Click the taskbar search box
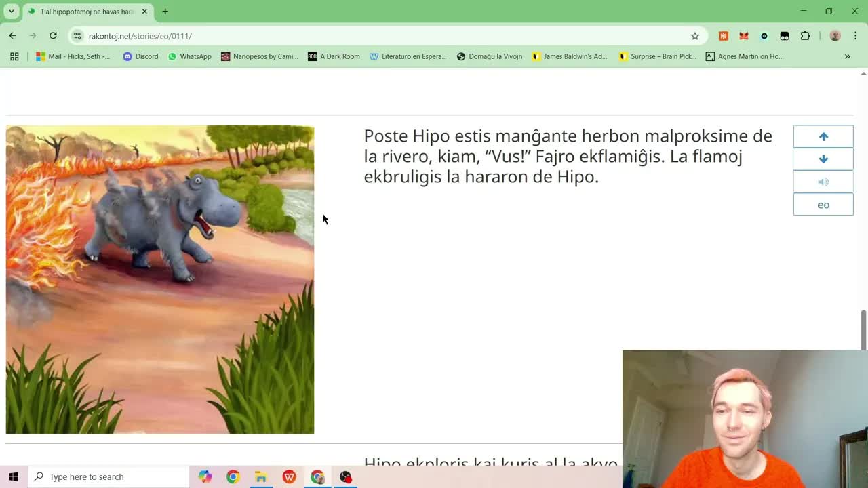Viewport: 868px width, 488px height. pyautogui.click(x=108, y=476)
